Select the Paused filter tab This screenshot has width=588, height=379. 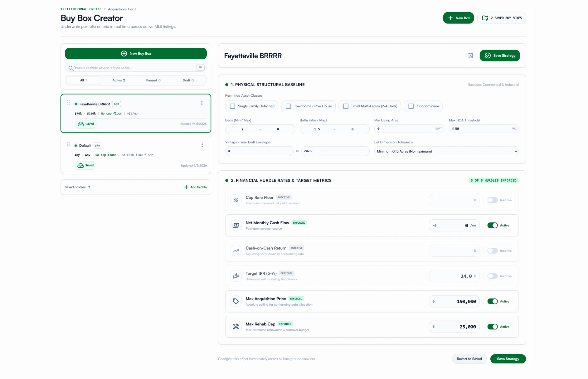click(153, 80)
